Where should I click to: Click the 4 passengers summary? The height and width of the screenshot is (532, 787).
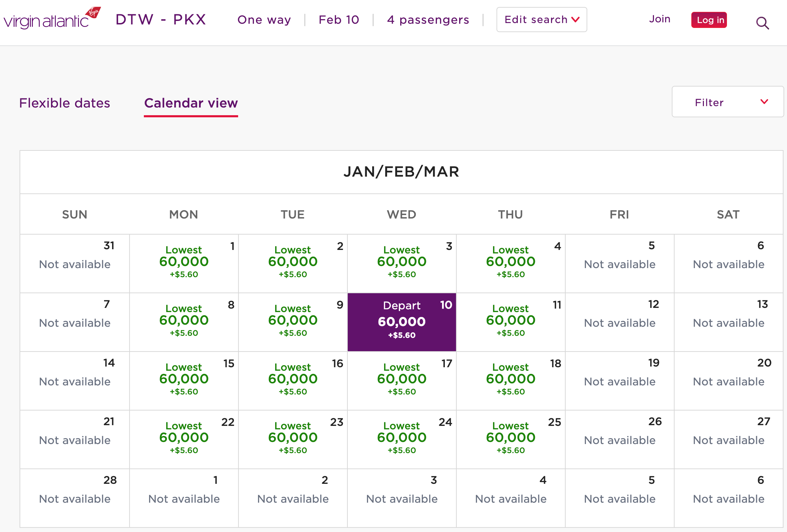428,20
